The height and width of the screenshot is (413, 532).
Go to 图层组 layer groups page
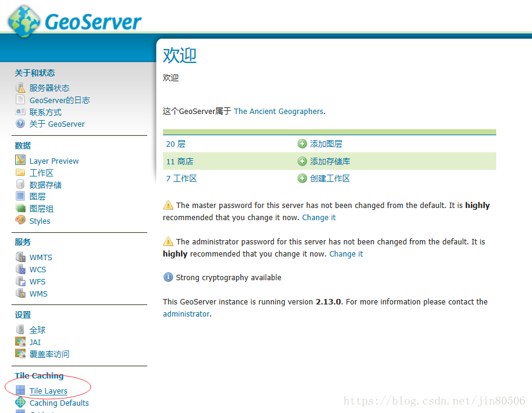click(x=41, y=209)
